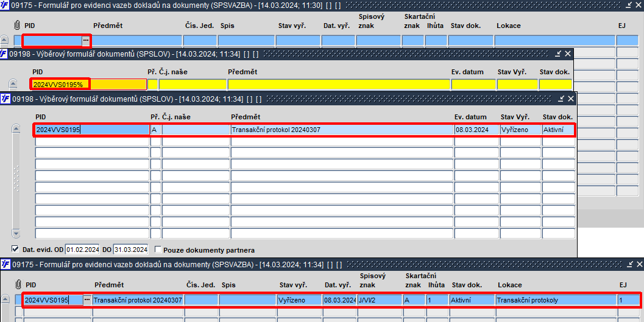Image resolution: width=644 pixels, height=322 pixels.
Task: Click PID field '2024VVS0195' in the 11:34 SPSVAZBA window
Action: [54, 300]
